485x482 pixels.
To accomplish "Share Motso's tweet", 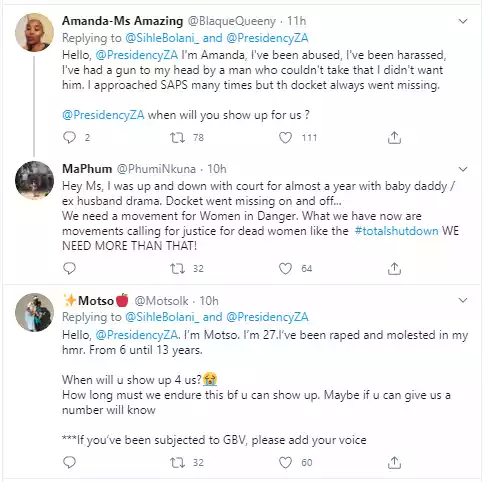I will point(394,462).
